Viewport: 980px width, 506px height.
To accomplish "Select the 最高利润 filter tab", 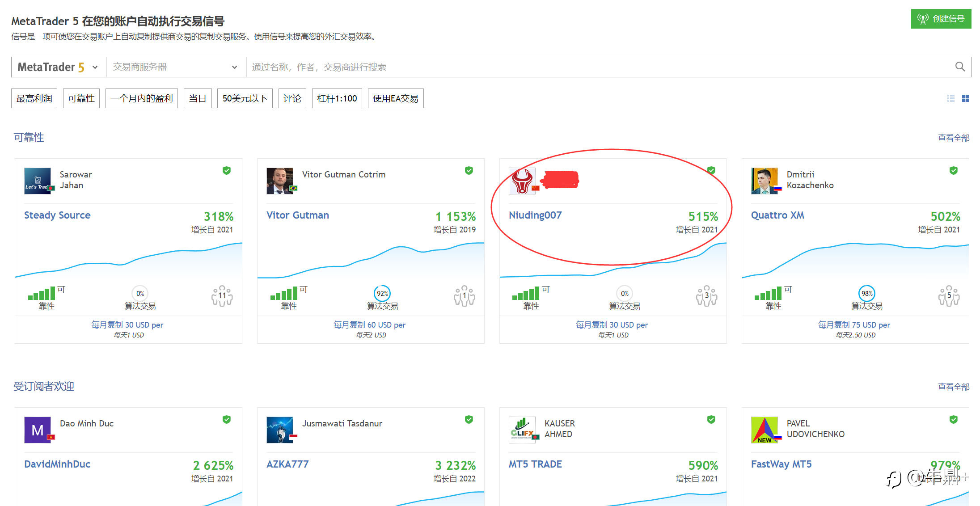I will coord(34,98).
